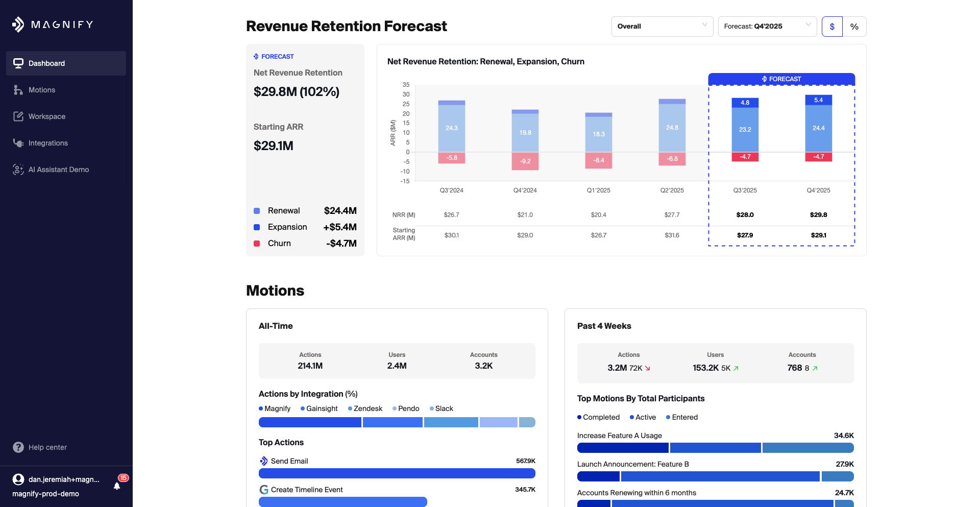Click the Integrations plug icon
The width and height of the screenshot is (980, 507).
point(18,143)
